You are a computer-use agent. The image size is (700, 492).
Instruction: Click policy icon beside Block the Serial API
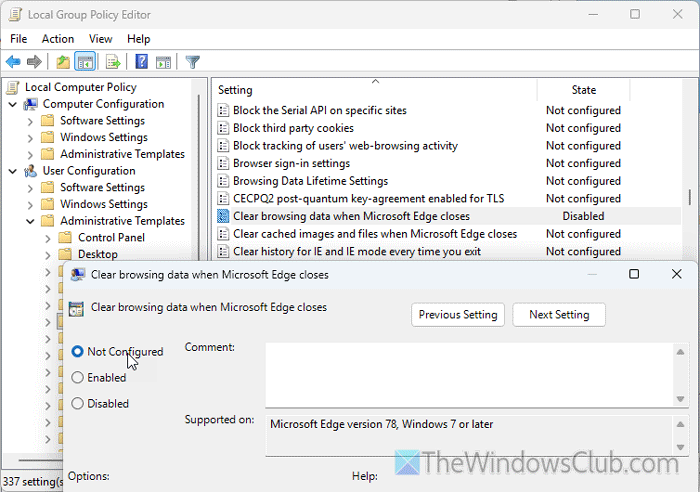223,110
